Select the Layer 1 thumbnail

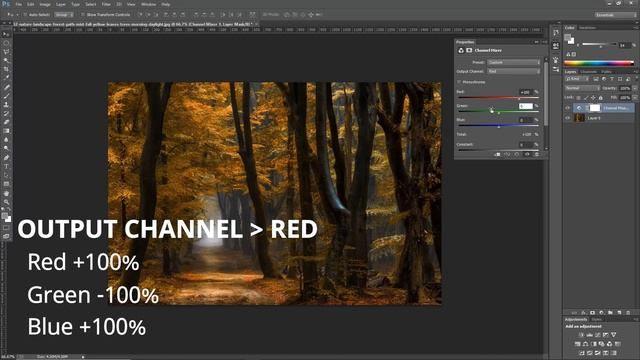click(579, 118)
